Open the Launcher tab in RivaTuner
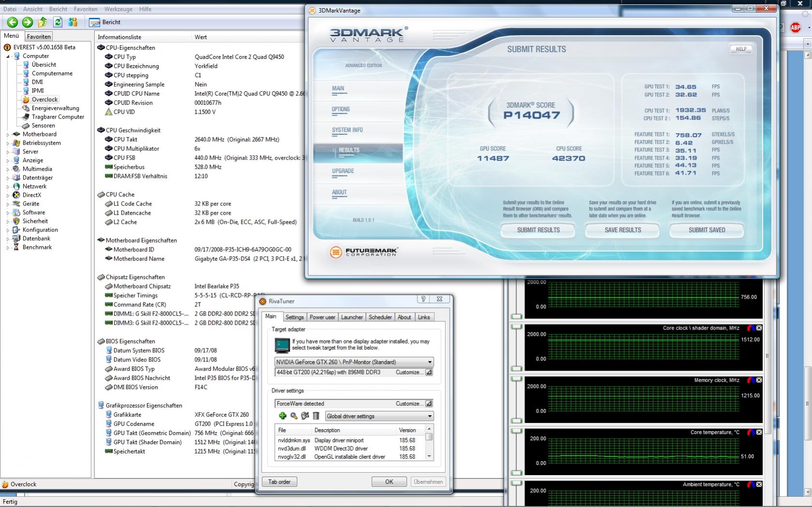The image size is (812, 507). [x=352, y=317]
